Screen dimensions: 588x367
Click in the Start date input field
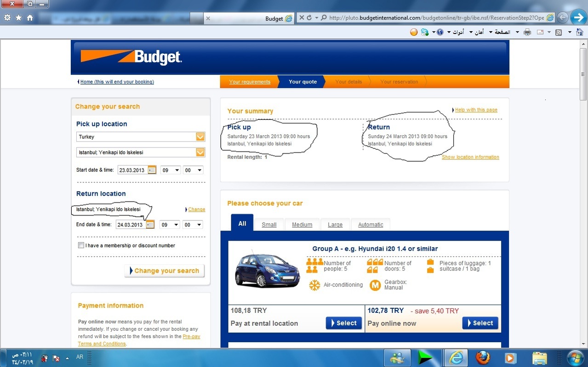tap(131, 170)
